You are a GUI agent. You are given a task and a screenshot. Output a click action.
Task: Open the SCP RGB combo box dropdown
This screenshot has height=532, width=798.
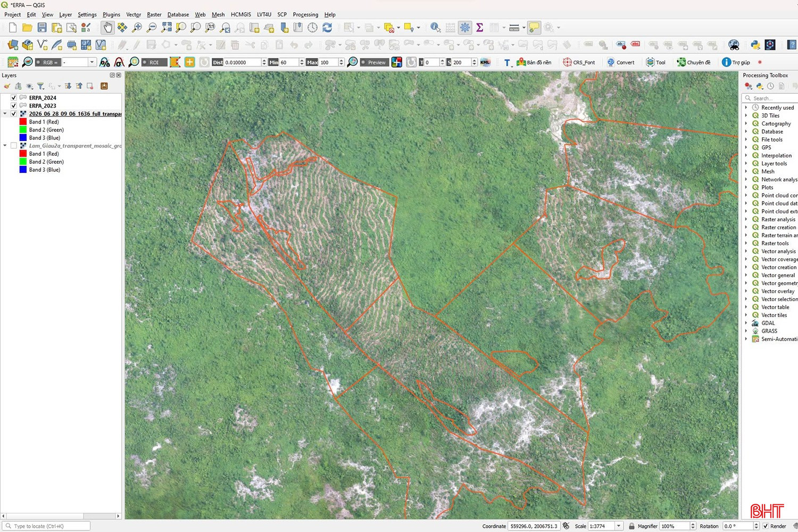[x=92, y=62]
